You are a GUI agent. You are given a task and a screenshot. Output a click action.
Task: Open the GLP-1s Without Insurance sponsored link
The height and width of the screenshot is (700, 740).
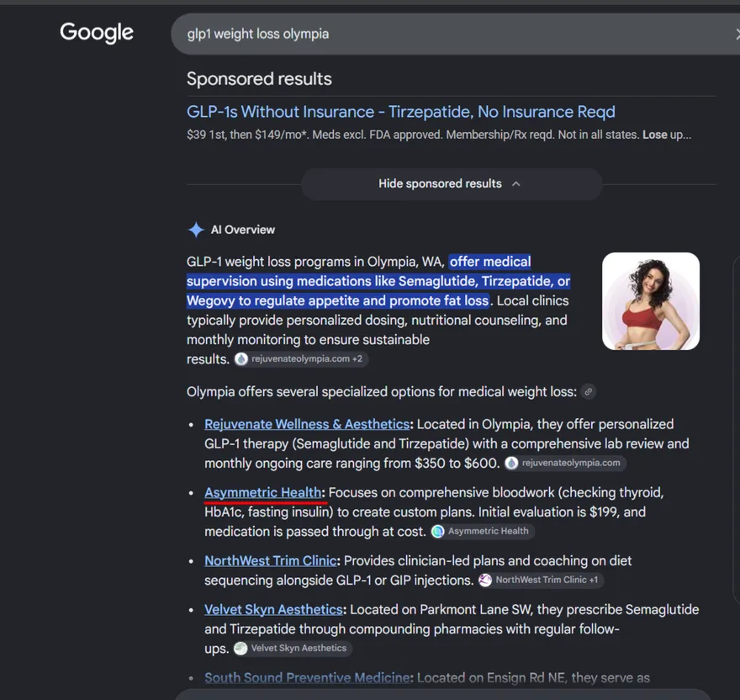(x=400, y=112)
